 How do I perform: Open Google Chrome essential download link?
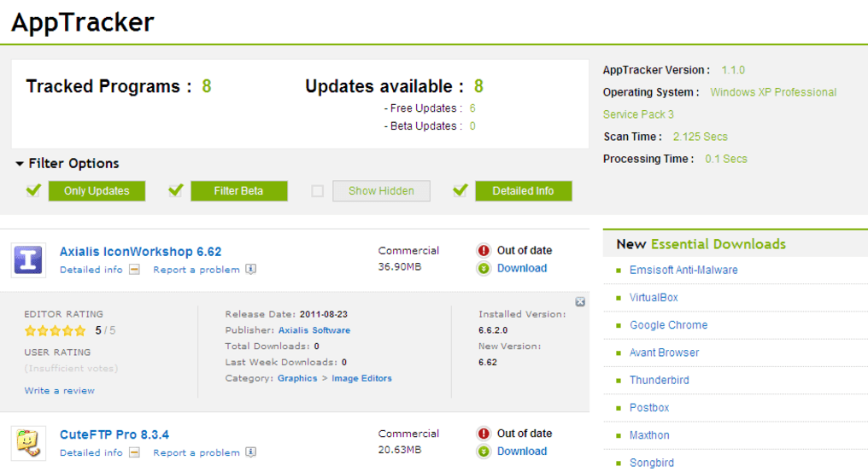coord(669,325)
